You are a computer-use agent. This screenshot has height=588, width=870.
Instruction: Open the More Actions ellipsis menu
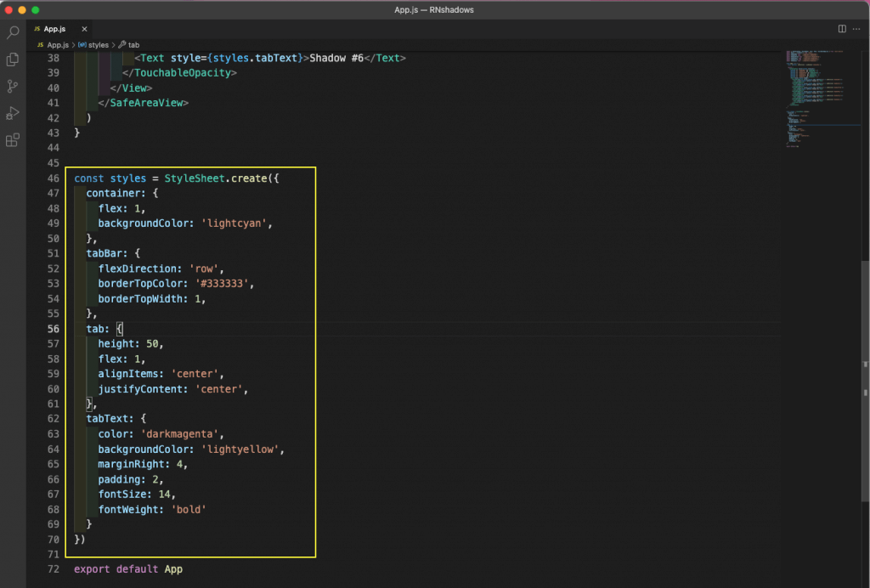point(856,28)
